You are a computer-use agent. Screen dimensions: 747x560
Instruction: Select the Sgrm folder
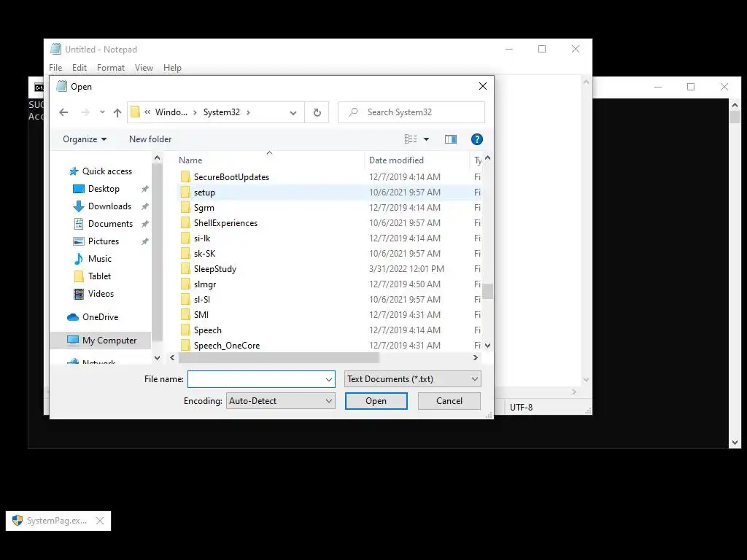[204, 208]
